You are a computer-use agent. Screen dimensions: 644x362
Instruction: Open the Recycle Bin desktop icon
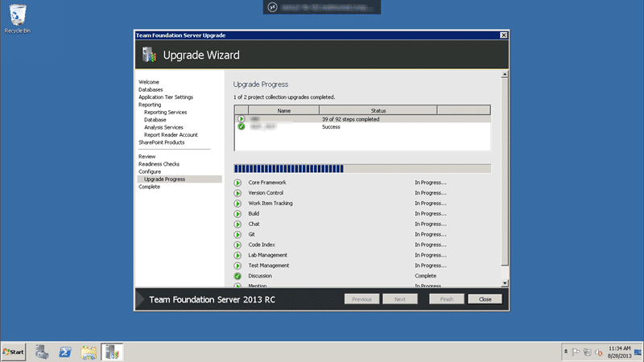coord(17,19)
